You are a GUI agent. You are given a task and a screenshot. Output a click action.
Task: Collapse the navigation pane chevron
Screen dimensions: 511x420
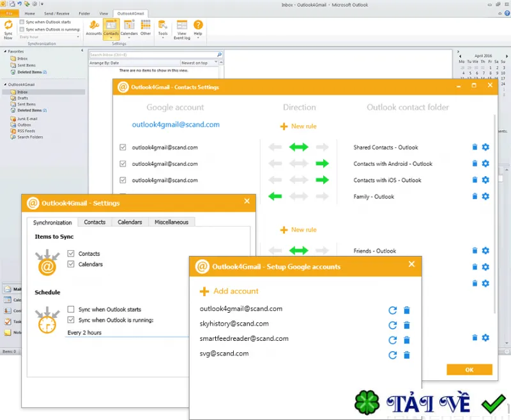click(x=82, y=50)
